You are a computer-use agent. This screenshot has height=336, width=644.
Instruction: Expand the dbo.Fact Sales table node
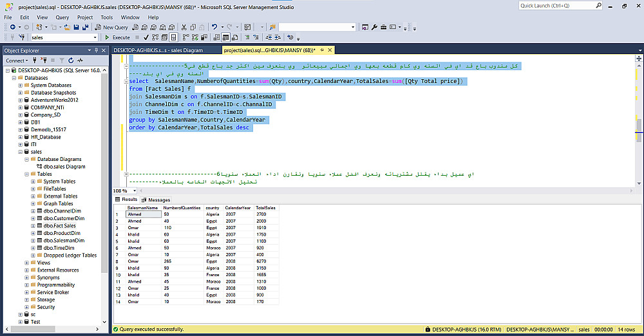click(x=33, y=226)
